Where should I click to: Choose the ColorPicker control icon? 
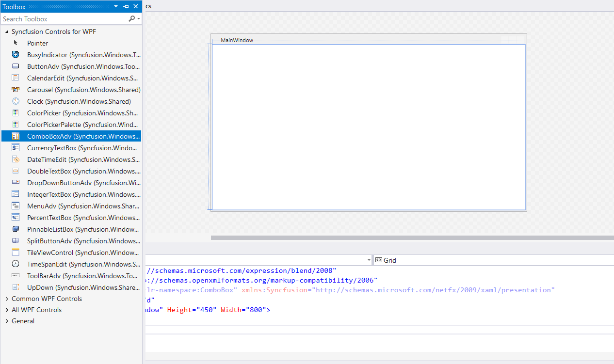16,113
